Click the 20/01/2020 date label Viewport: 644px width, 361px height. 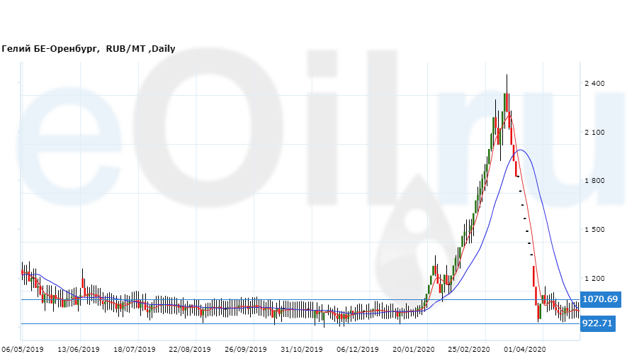click(x=413, y=350)
